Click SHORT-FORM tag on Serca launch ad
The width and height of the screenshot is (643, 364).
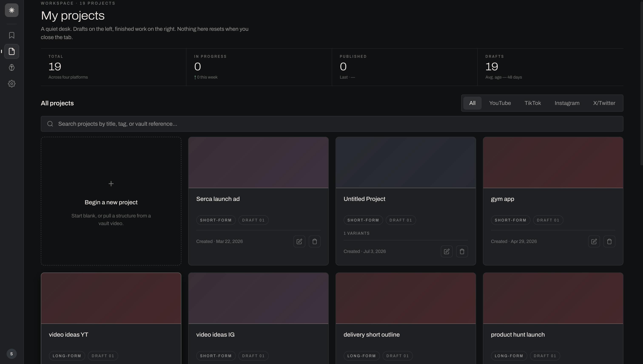(x=216, y=220)
